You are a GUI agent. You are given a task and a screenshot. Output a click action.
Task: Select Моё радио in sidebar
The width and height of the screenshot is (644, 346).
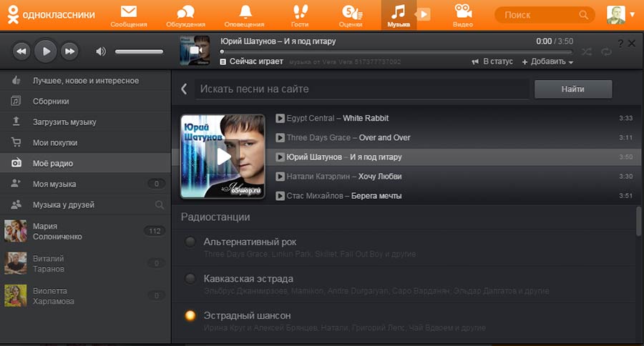point(85,163)
